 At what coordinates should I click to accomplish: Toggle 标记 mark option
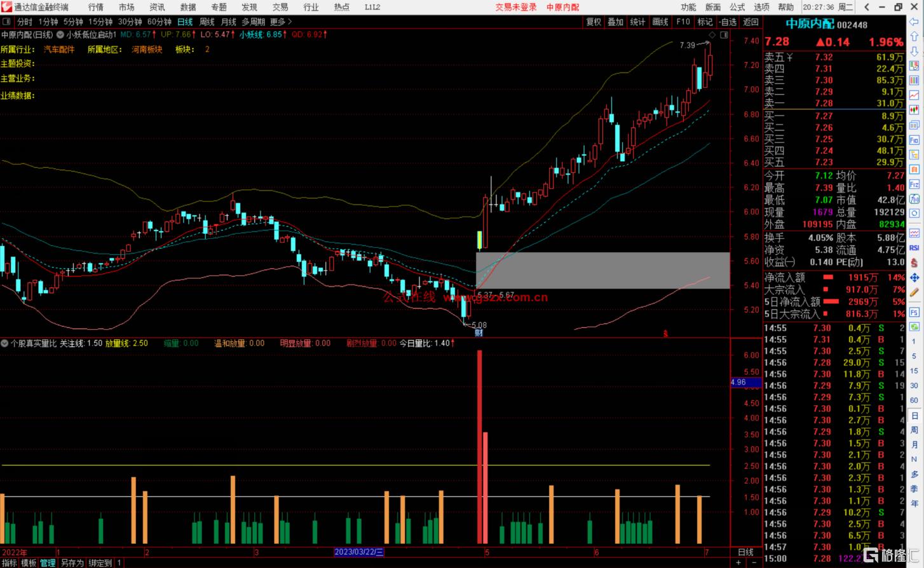705,22
